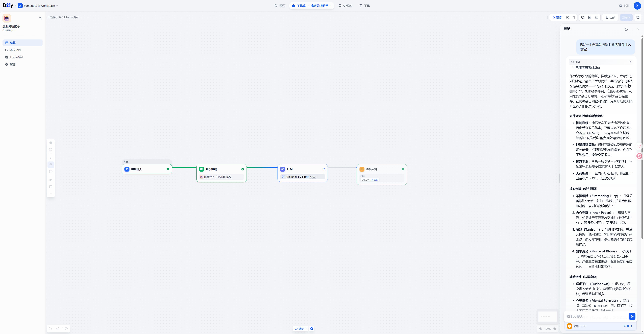The image size is (644, 334).
Task: Open 访问 API in the sidebar
Action: pos(22,50)
